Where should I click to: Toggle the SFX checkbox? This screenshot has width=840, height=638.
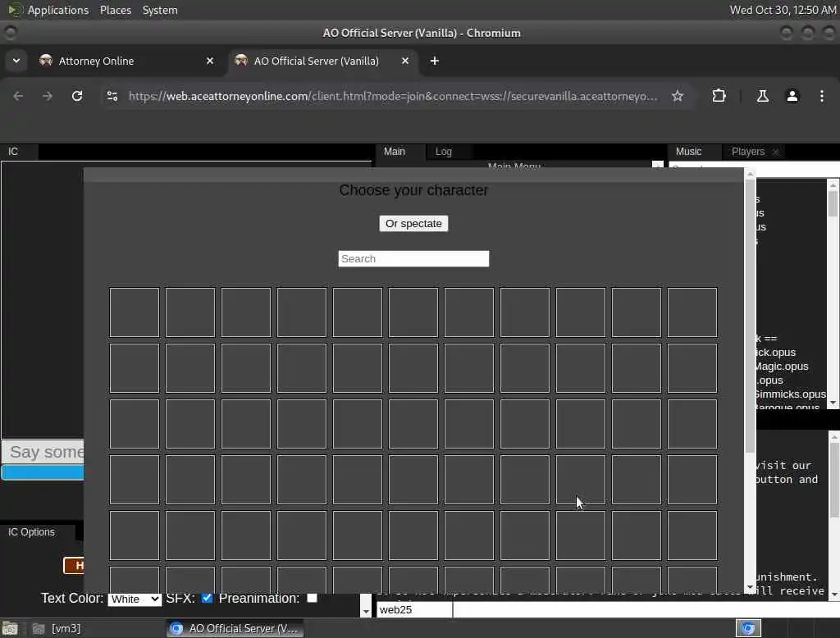point(207,598)
